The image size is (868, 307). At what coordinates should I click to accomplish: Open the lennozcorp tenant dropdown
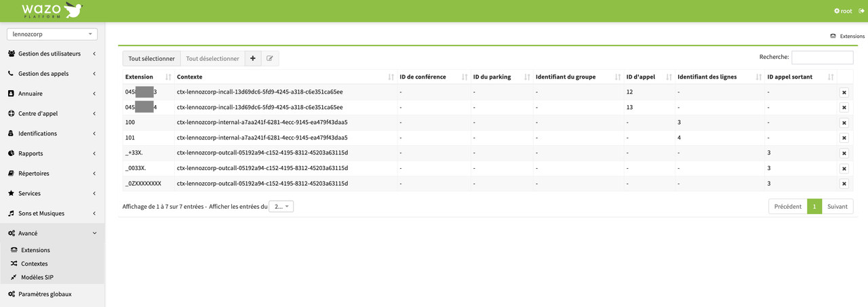tap(52, 34)
